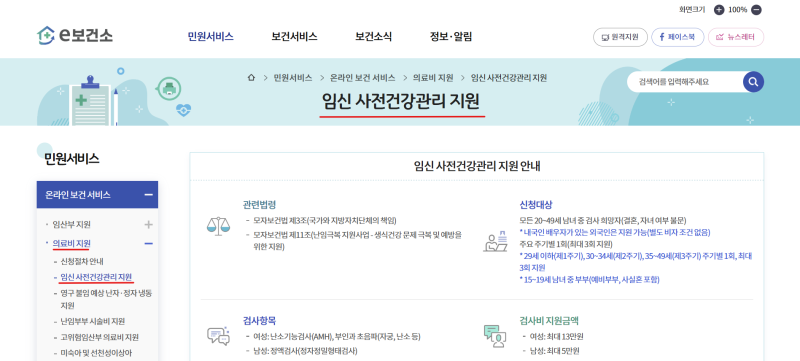Click the search input field
The width and height of the screenshot is (800, 361).
coord(685,82)
